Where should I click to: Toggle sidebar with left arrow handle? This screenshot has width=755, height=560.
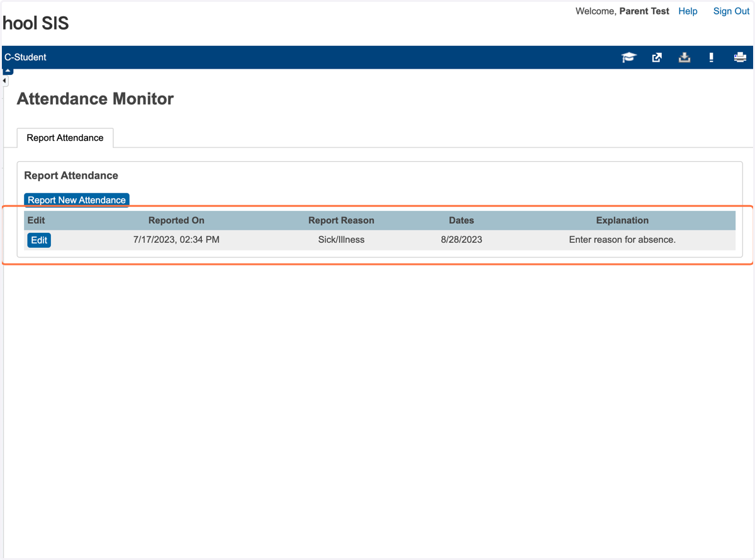click(x=5, y=81)
